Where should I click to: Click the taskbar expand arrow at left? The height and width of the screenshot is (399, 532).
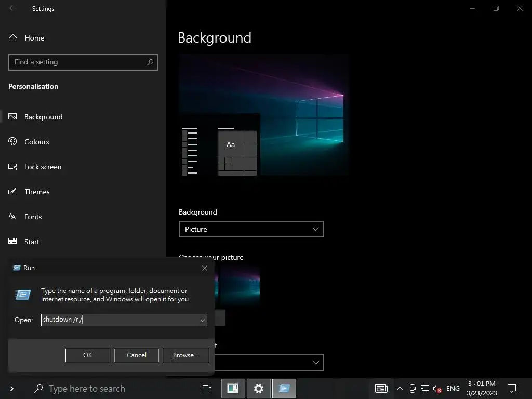(x=11, y=389)
